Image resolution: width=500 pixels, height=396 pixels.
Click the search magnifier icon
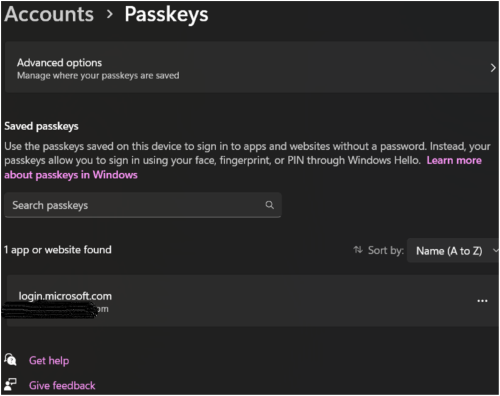click(x=269, y=205)
